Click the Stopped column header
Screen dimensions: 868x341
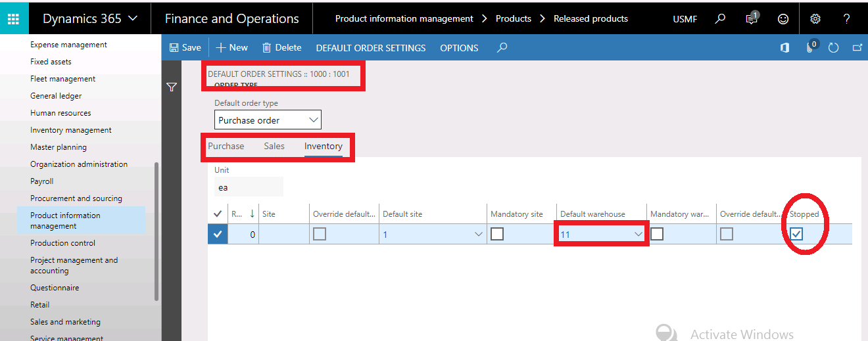[804, 214]
